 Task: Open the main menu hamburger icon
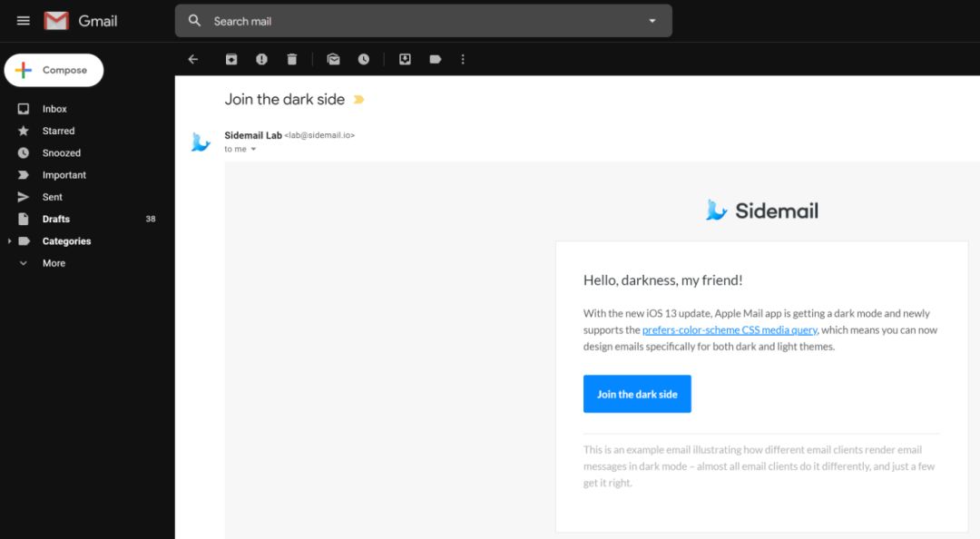pyautogui.click(x=23, y=21)
